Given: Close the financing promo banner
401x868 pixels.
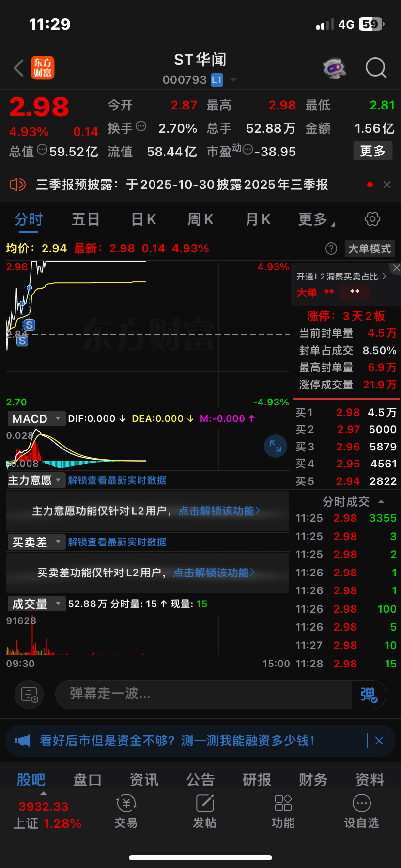Looking at the screenshot, I should tap(379, 741).
